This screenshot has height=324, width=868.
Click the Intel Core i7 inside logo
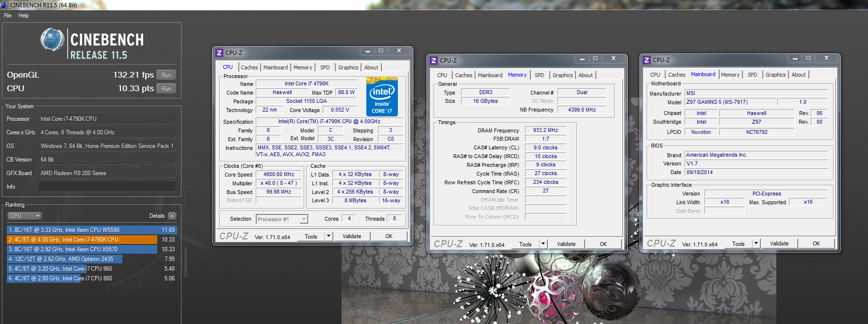click(382, 97)
